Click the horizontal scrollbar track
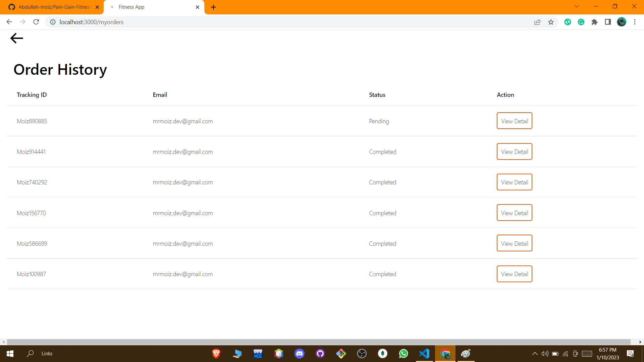 click(x=319, y=342)
